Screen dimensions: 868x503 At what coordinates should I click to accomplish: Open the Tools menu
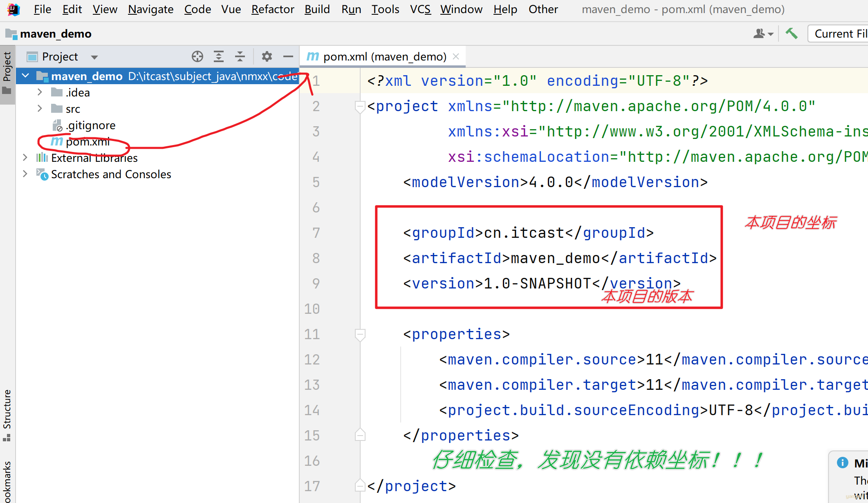pyautogui.click(x=385, y=9)
